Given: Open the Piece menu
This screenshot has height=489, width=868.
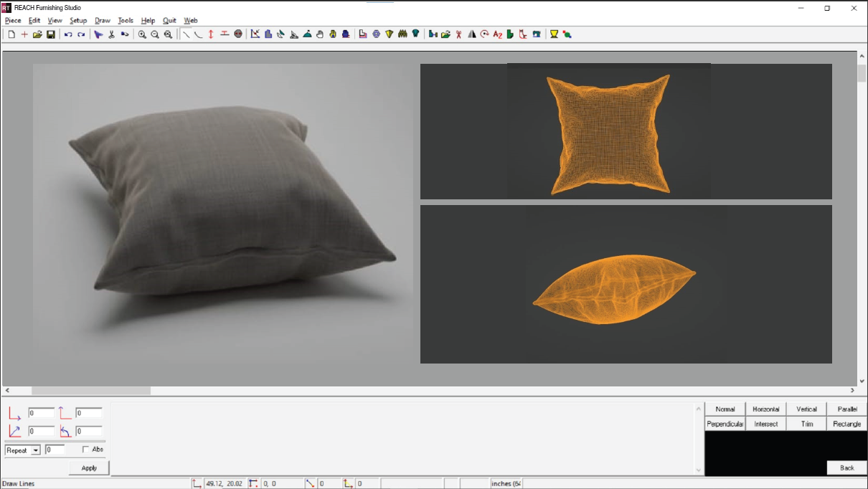Looking at the screenshot, I should [x=13, y=21].
